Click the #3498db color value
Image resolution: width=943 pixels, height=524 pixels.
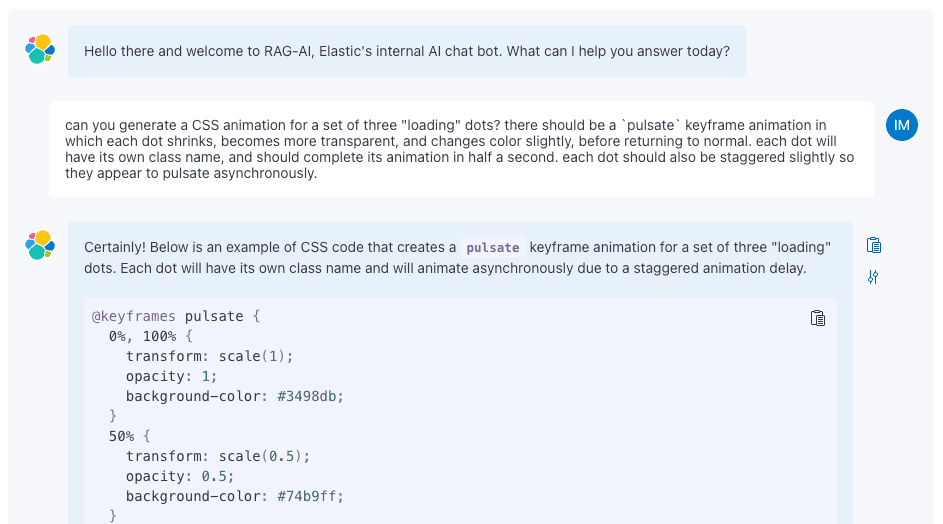(310, 396)
